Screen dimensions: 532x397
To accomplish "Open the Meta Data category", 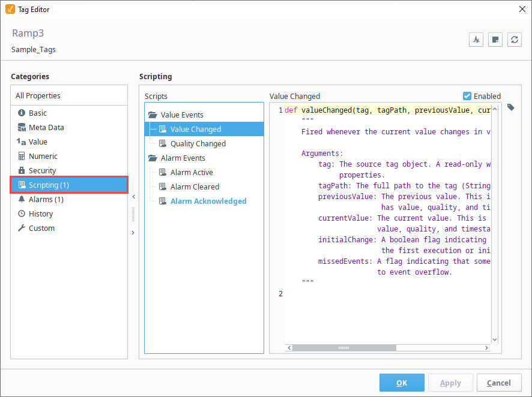I will pos(41,127).
